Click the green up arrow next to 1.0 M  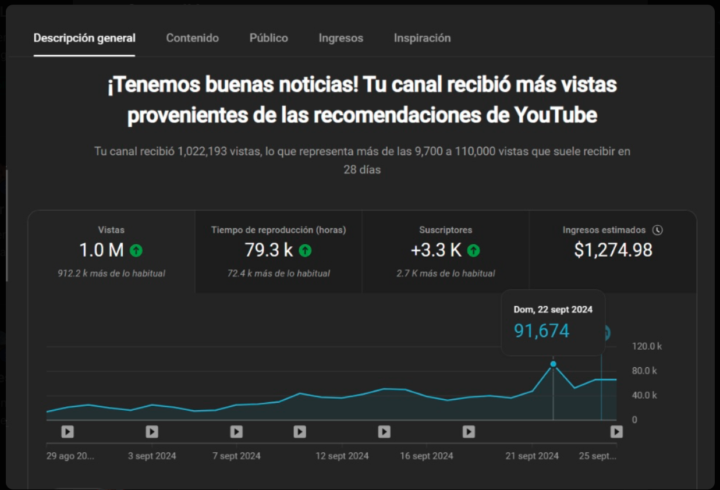click(136, 250)
